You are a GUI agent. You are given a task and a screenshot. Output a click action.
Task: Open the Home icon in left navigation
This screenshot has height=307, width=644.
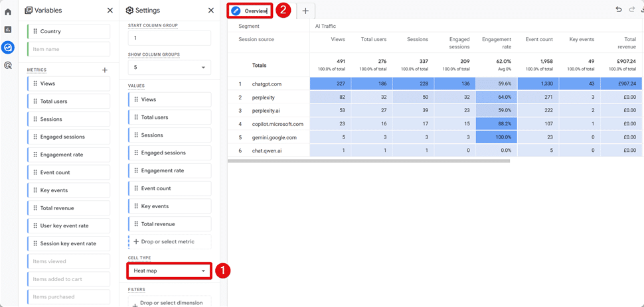(x=8, y=11)
